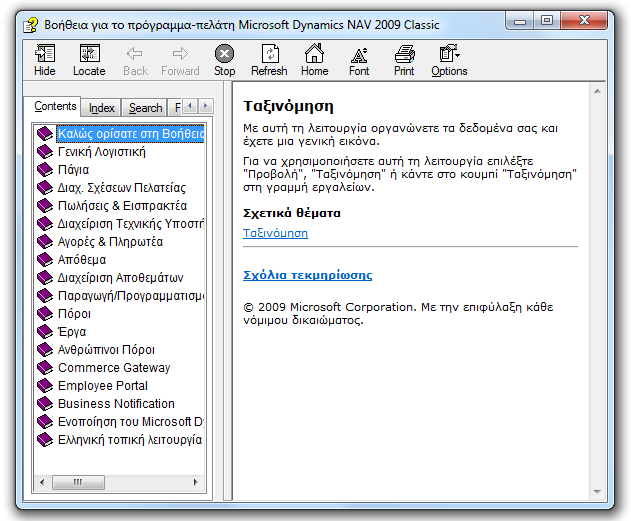631x521 pixels.
Task: Click contents horizontal scrollbar left arrow
Action: (42, 482)
